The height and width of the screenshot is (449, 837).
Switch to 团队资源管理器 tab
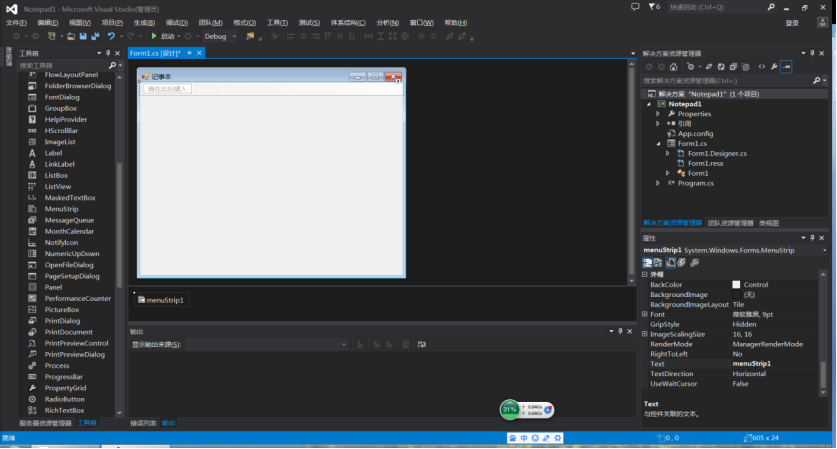(730, 223)
